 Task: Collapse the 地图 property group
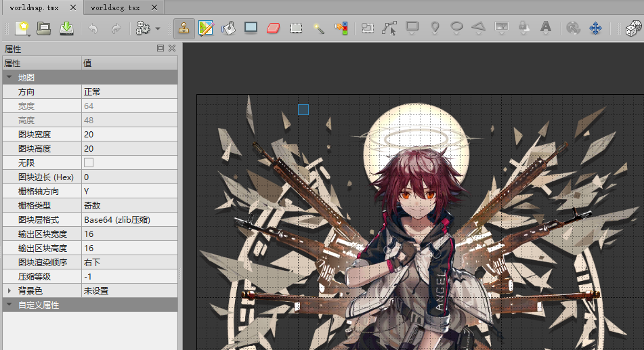tap(9, 77)
